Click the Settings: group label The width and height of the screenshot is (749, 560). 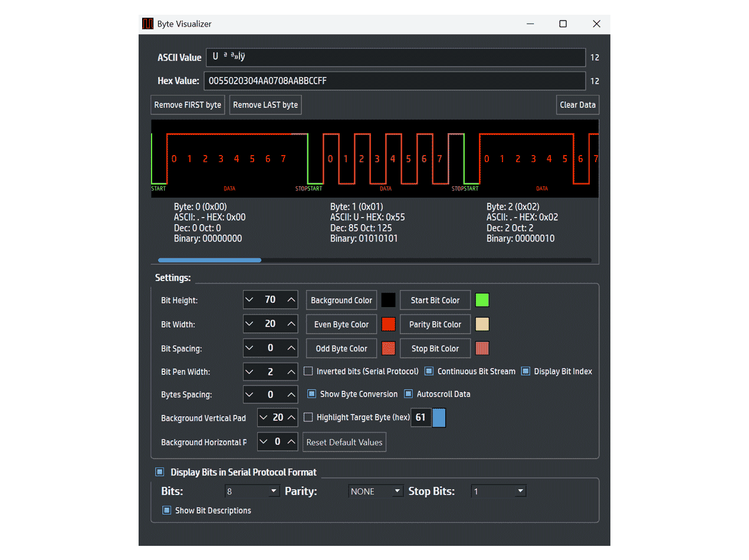pos(173,277)
